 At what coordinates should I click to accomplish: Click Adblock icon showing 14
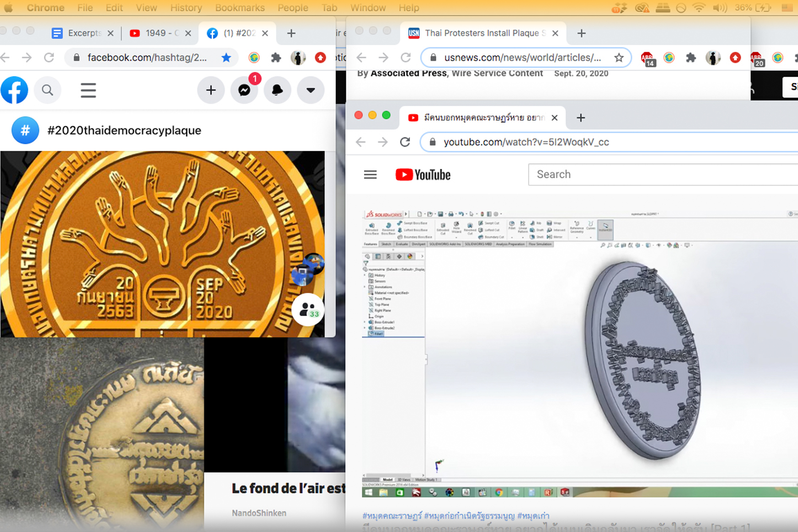(x=648, y=59)
